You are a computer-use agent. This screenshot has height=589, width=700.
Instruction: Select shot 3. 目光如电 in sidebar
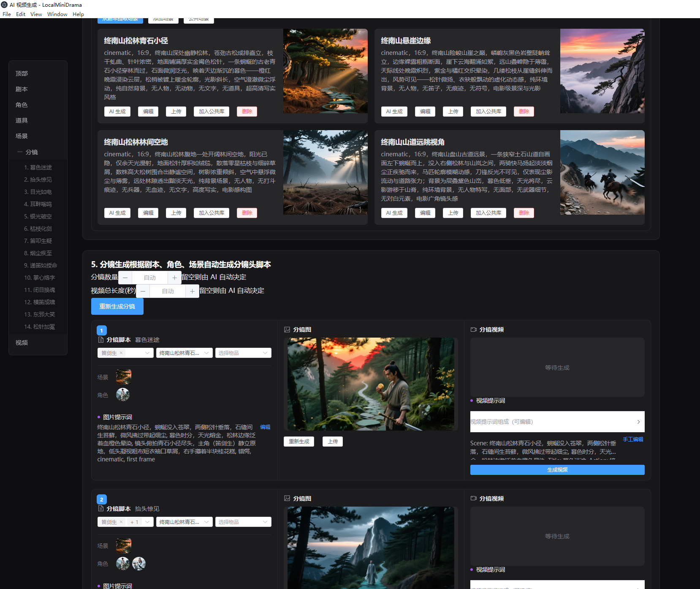[38, 192]
